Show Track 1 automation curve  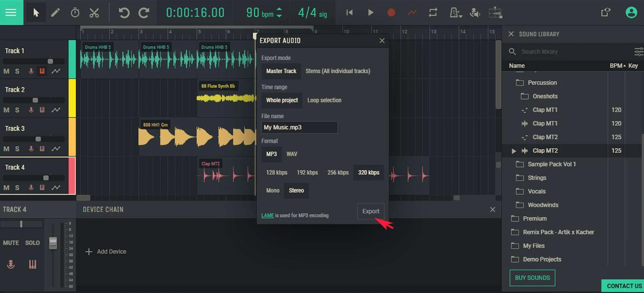coord(56,71)
